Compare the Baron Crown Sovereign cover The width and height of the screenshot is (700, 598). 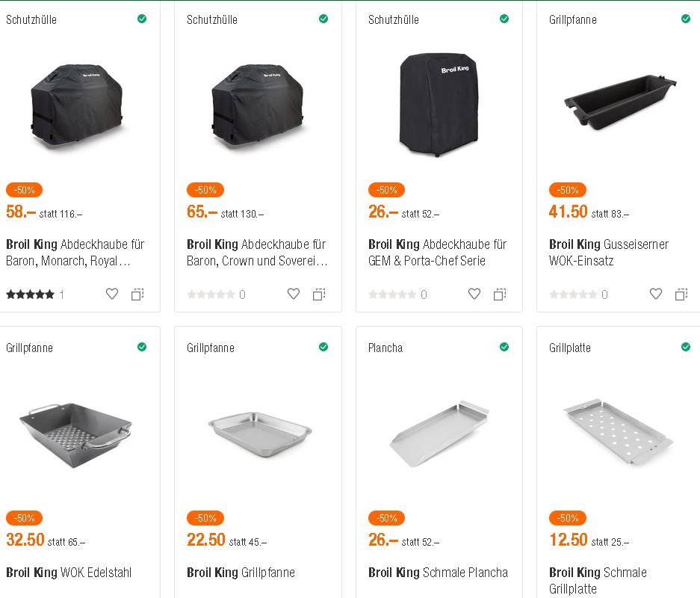pos(319,295)
